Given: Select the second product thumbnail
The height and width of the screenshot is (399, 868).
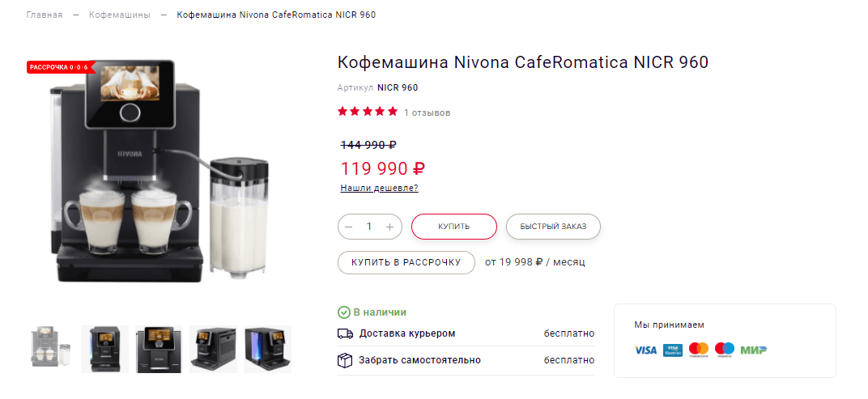Looking at the screenshot, I should (104, 349).
